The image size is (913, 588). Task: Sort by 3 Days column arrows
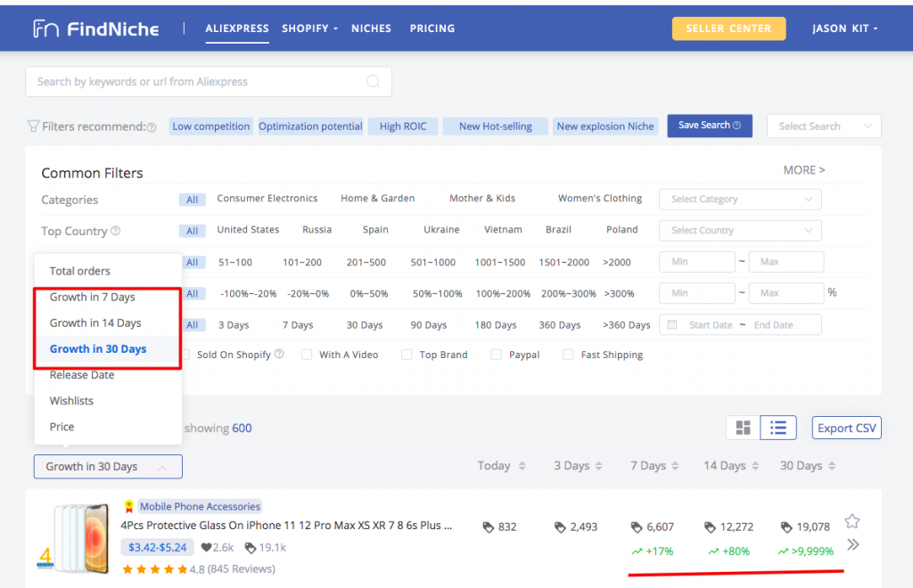598,466
